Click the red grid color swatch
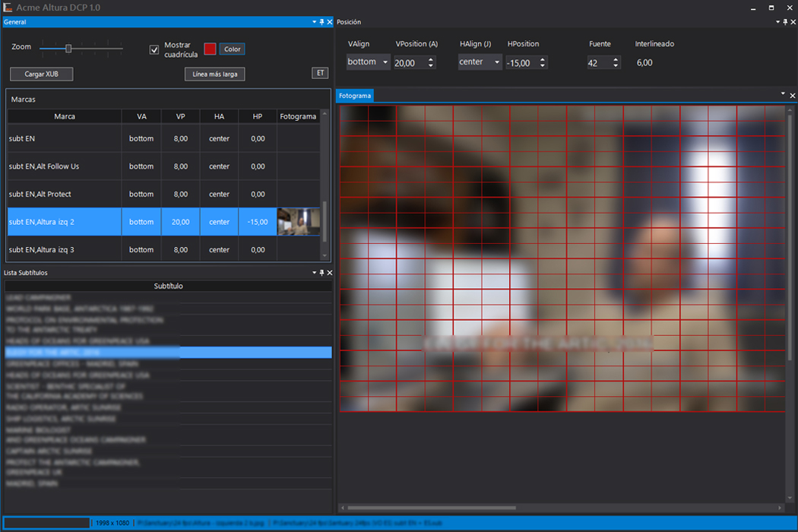This screenshot has height=532, width=798. [210, 49]
